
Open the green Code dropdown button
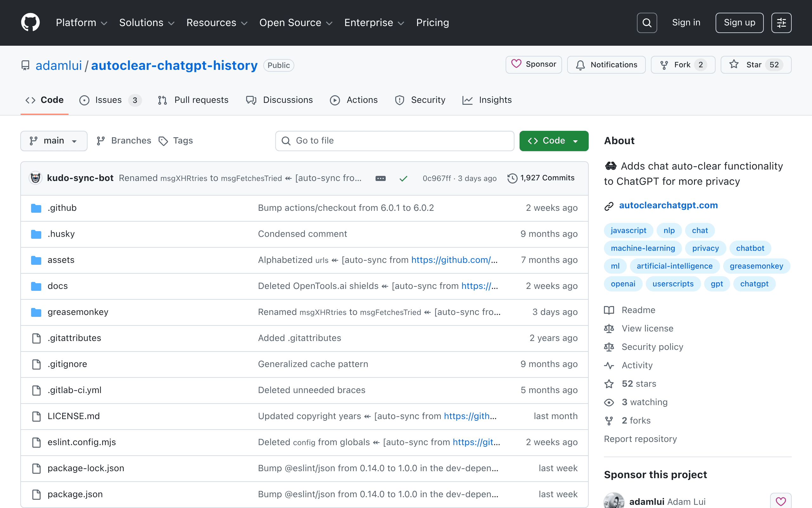point(553,141)
